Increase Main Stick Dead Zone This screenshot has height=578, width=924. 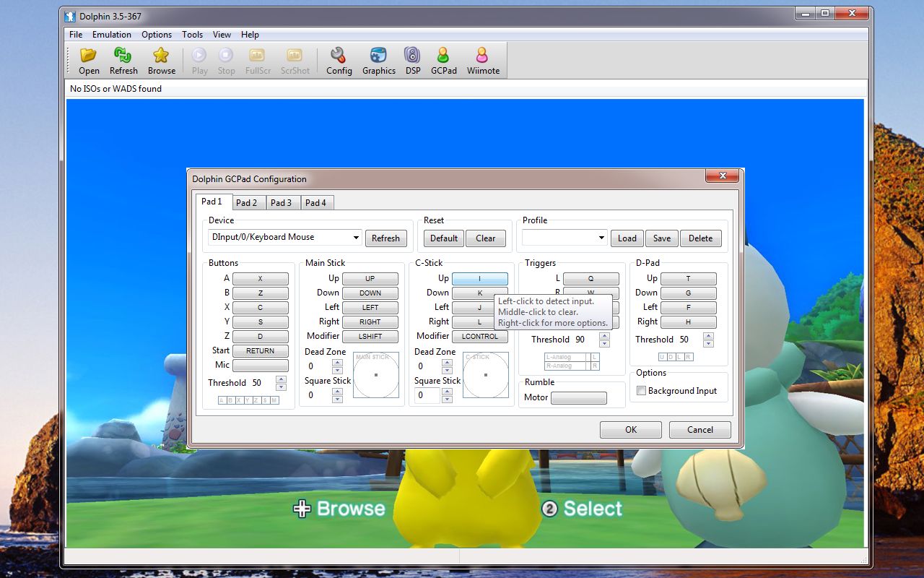(338, 363)
